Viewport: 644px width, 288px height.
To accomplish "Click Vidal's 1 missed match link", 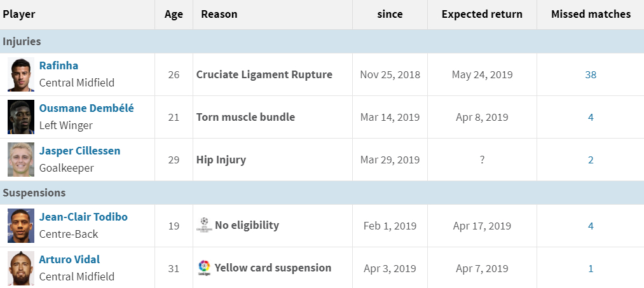I will (591, 268).
